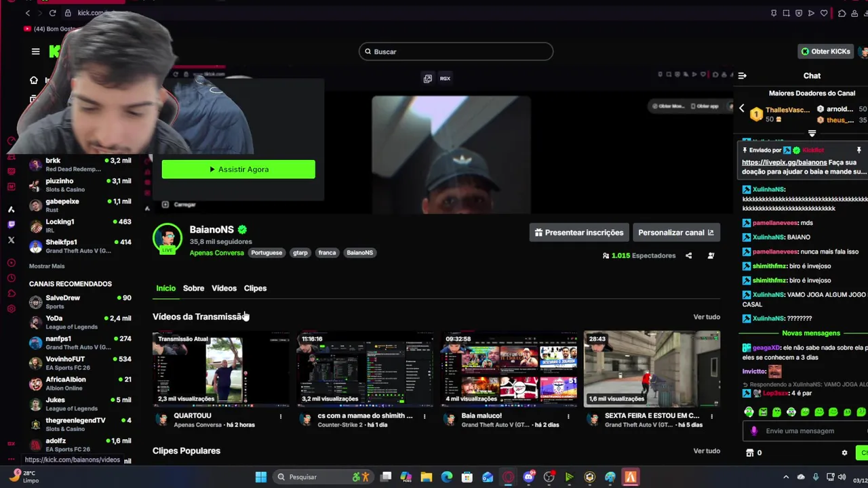
Task: Click the microphone tray icon
Action: [816, 477]
